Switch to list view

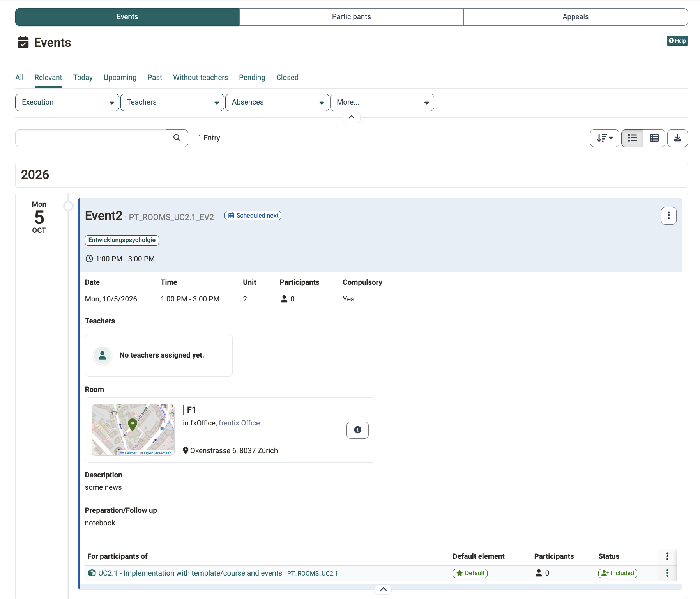pos(632,138)
